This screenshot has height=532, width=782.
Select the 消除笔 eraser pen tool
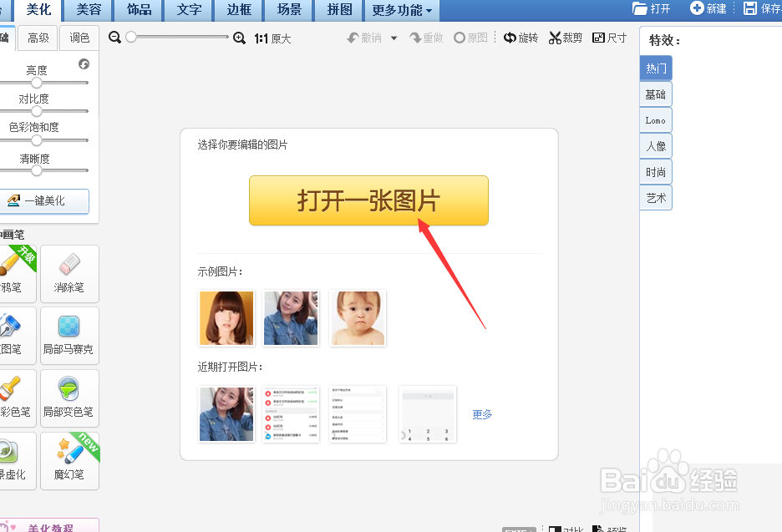(69, 274)
